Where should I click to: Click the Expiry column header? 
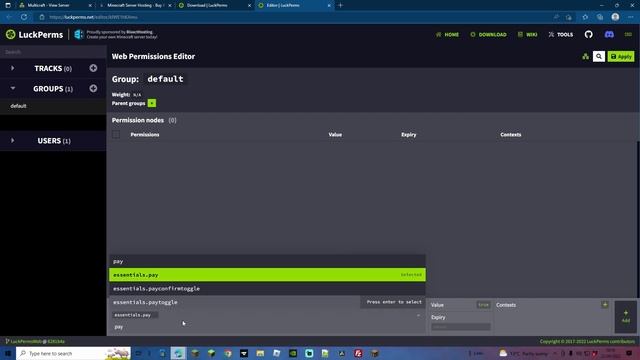[x=409, y=135]
